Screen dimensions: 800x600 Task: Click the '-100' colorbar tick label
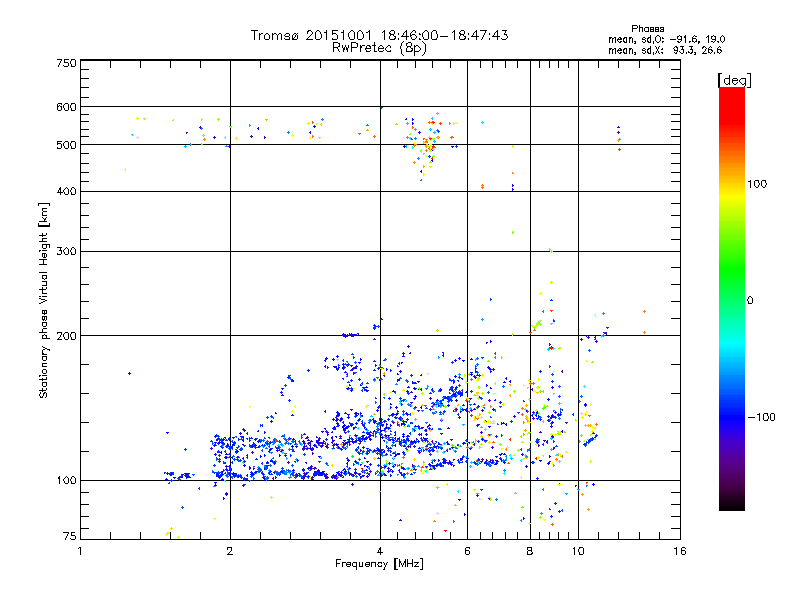point(762,417)
